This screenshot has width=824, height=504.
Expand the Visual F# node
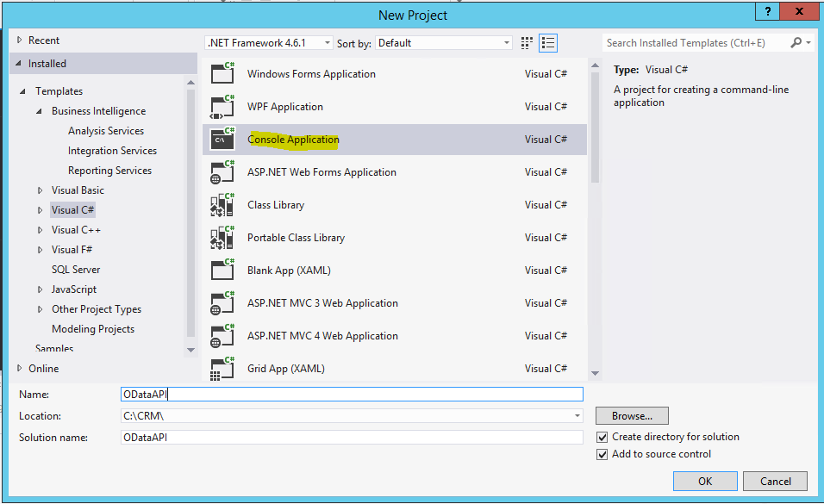pos(40,250)
